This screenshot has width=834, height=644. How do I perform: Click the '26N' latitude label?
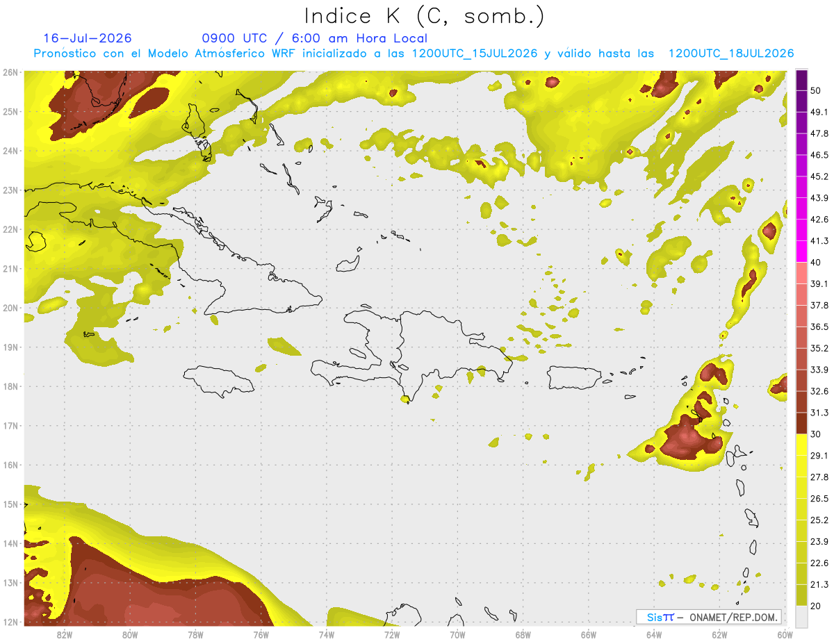pos(10,72)
